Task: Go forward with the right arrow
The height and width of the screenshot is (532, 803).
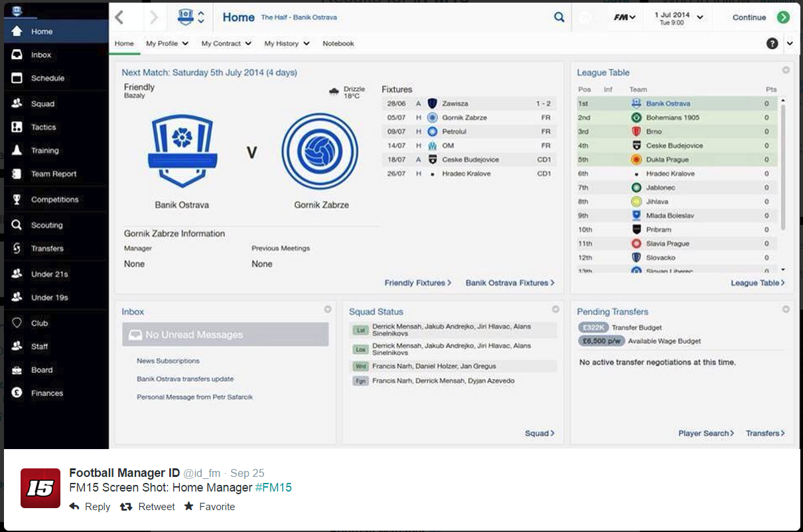Action: pyautogui.click(x=154, y=17)
